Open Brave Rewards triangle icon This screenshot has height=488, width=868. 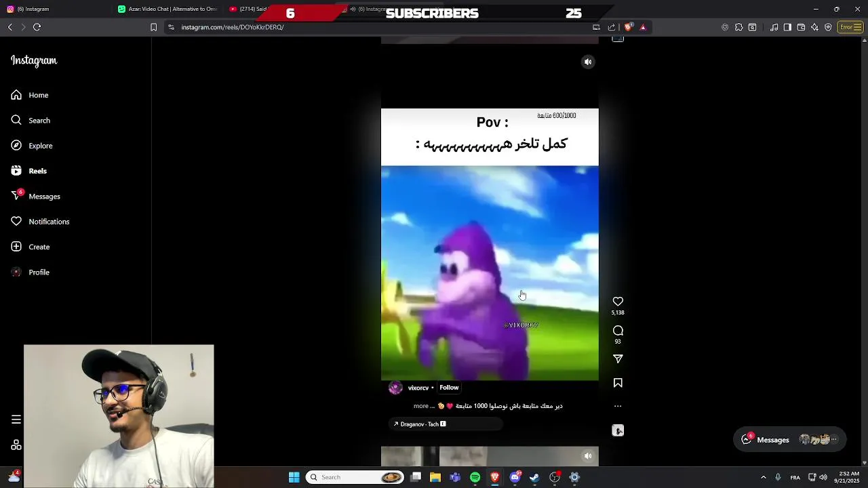pyautogui.click(x=643, y=27)
